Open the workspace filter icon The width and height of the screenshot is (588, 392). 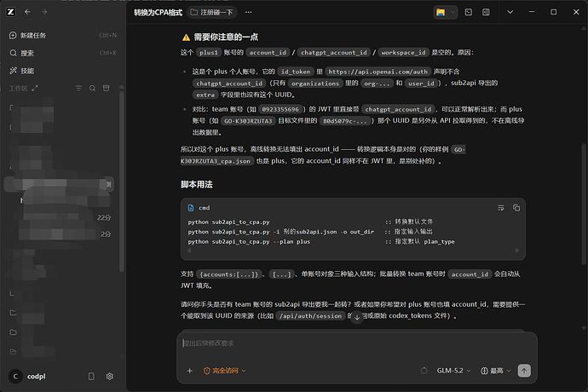pos(78,88)
